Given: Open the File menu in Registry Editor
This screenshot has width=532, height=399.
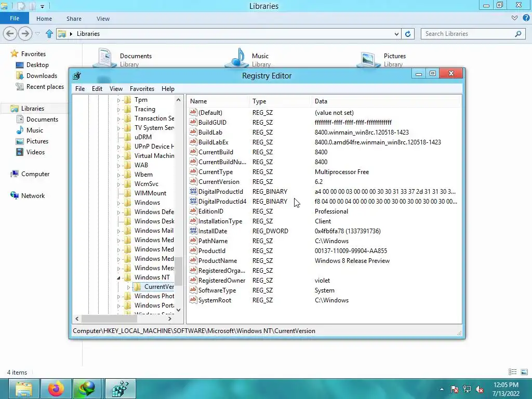Looking at the screenshot, I should click(x=80, y=88).
